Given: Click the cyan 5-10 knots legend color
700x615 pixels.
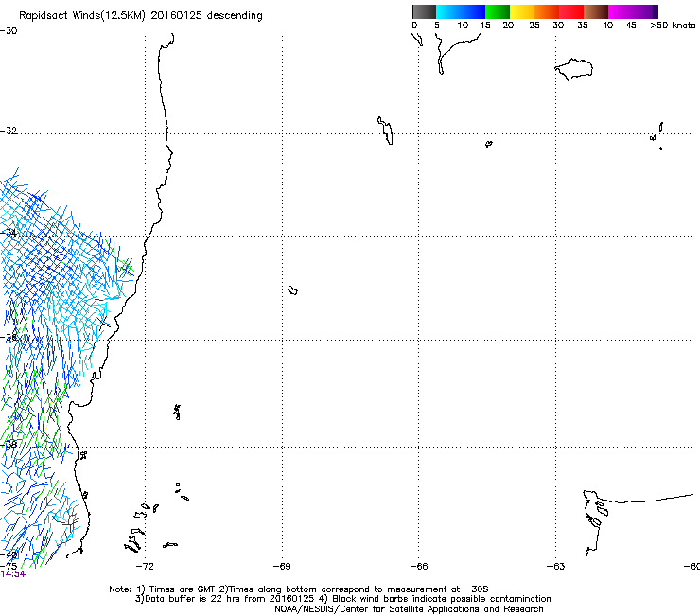Looking at the screenshot, I should pos(448,11).
